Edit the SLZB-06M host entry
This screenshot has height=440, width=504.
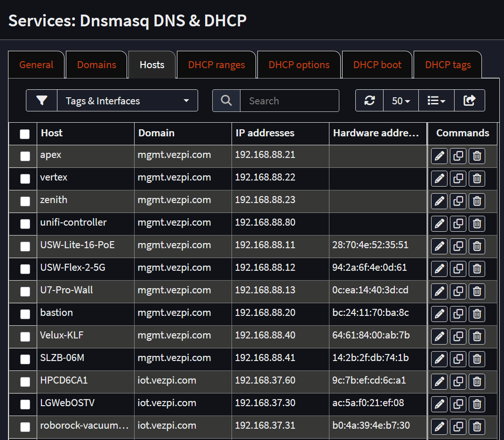439,359
